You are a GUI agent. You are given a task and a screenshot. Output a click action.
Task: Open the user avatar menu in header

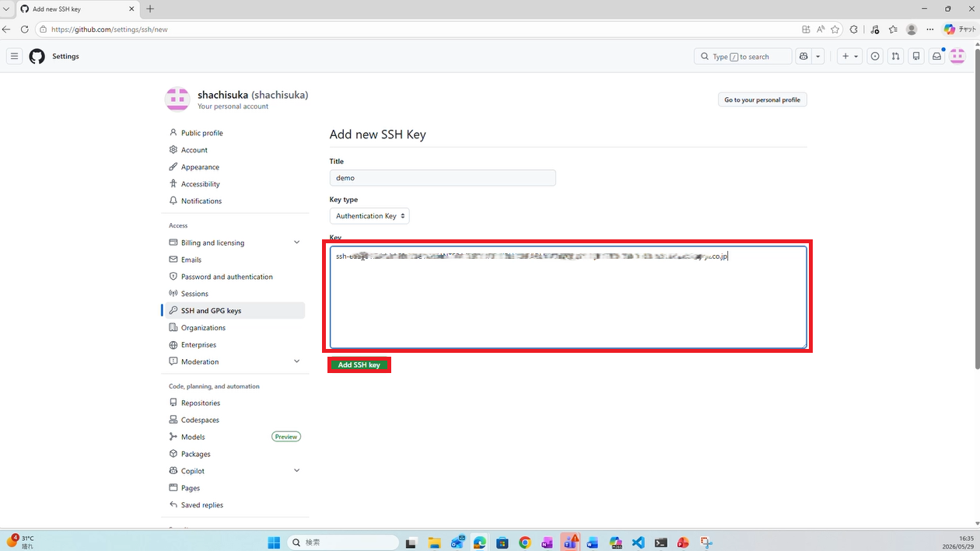(957, 56)
